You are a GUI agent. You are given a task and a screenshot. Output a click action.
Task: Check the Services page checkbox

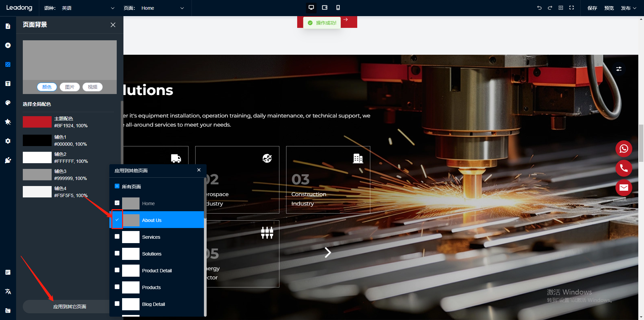pyautogui.click(x=117, y=236)
